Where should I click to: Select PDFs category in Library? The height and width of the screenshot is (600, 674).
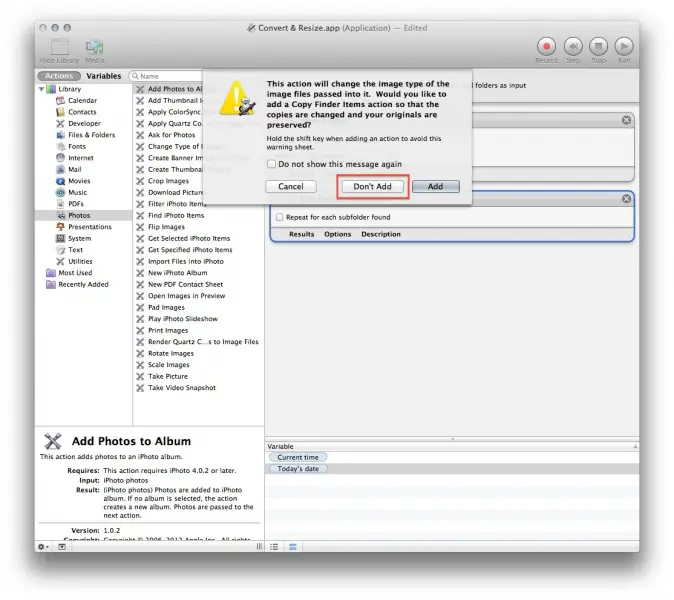76,204
